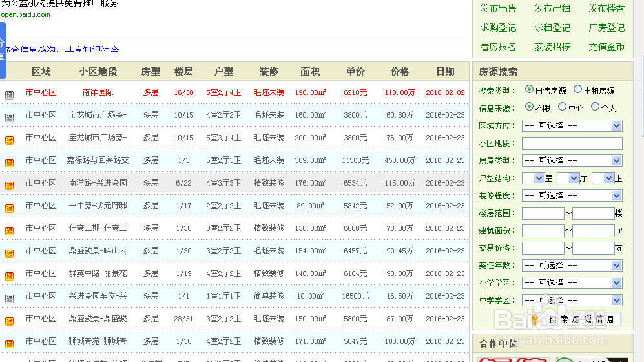
Task: Click the image icon of the 60.80万 listing row
Action: (x=9, y=118)
